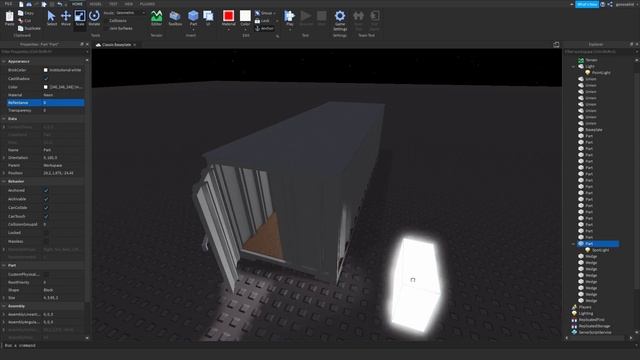
Task: Click the Run a command input bar
Action: point(320,345)
